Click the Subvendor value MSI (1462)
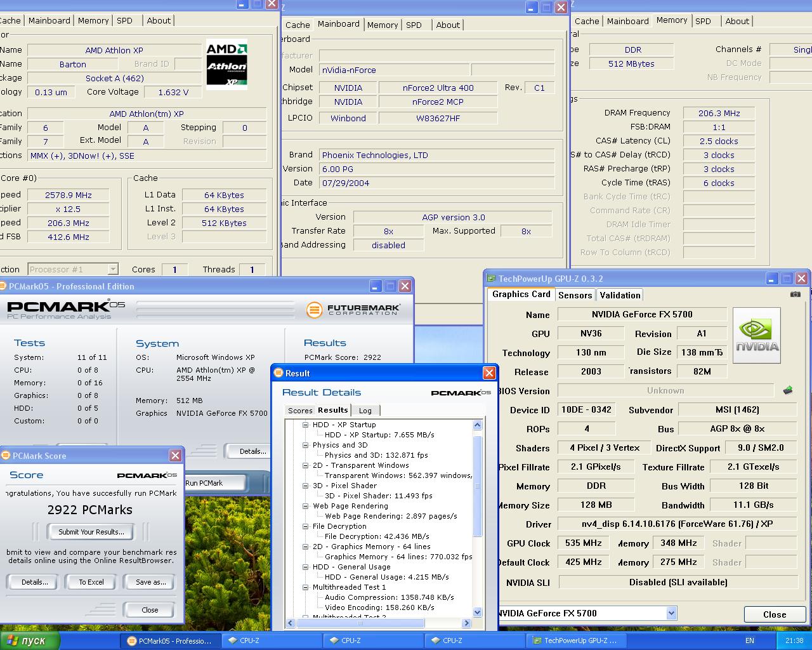The image size is (812, 650). 737,409
